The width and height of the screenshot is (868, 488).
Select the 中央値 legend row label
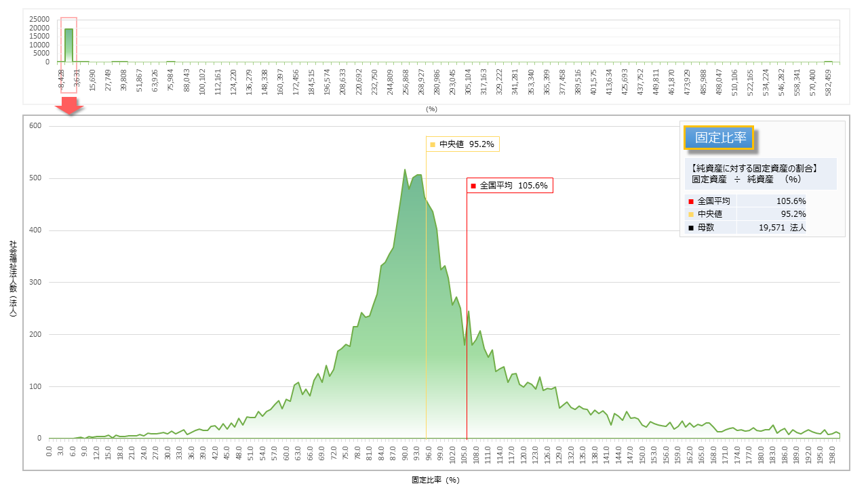pos(710,214)
